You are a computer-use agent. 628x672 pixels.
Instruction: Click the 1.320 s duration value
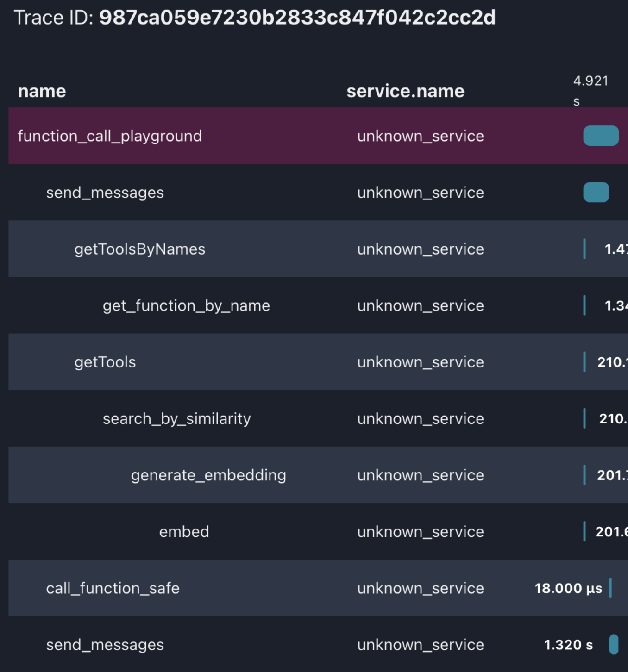[x=568, y=645]
